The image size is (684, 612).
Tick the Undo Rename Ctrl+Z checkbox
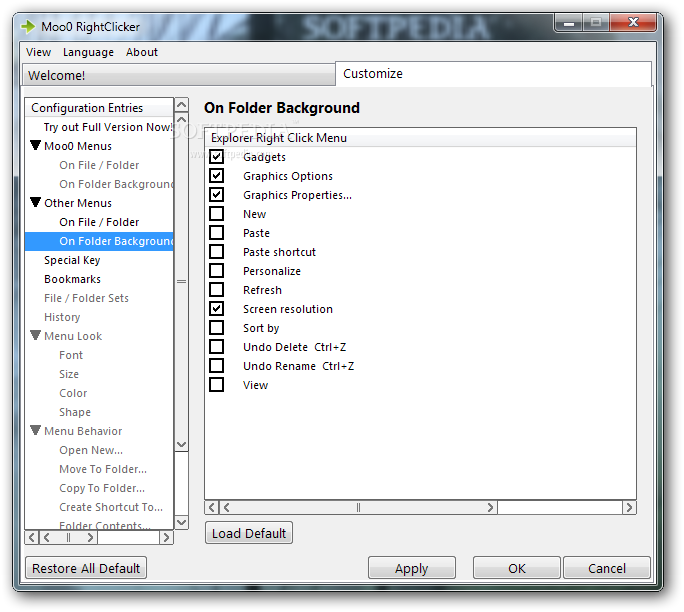click(x=216, y=366)
